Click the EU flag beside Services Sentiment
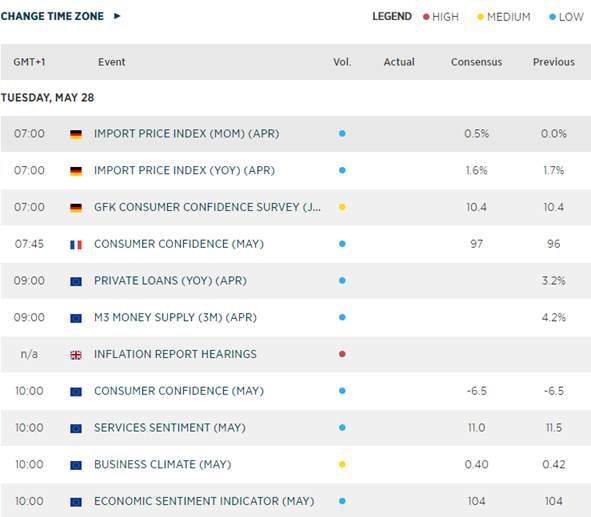 tap(76, 428)
